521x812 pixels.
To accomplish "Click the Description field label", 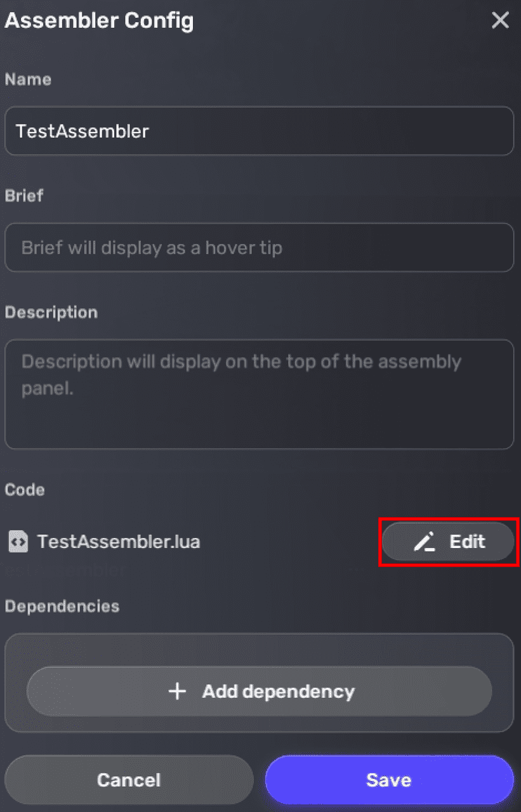I will pyautogui.click(x=51, y=312).
